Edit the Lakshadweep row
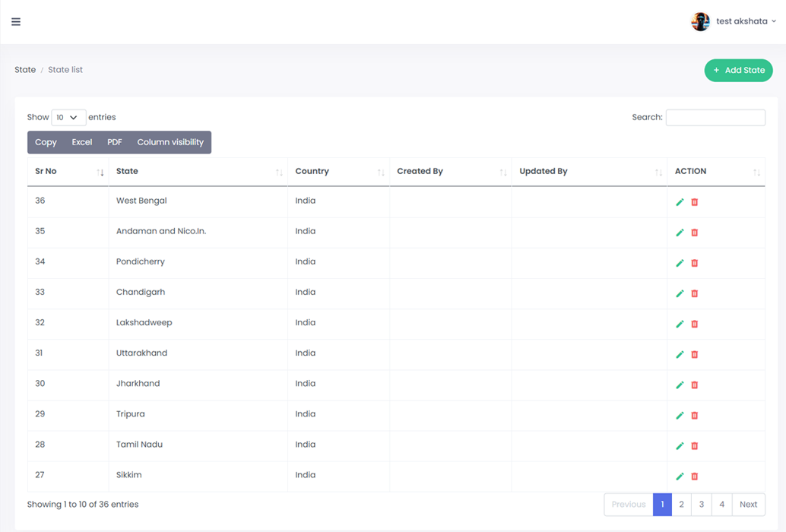The image size is (786, 532). coord(680,324)
